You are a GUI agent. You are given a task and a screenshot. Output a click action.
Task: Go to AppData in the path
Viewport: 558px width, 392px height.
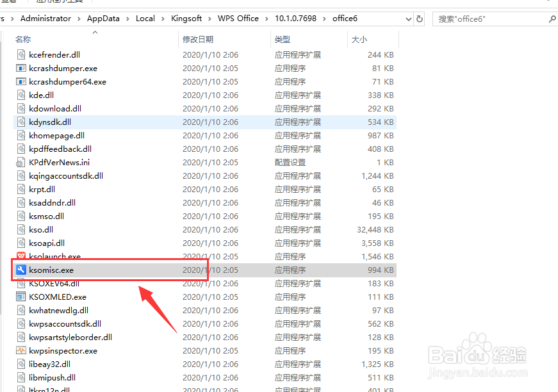(103, 19)
